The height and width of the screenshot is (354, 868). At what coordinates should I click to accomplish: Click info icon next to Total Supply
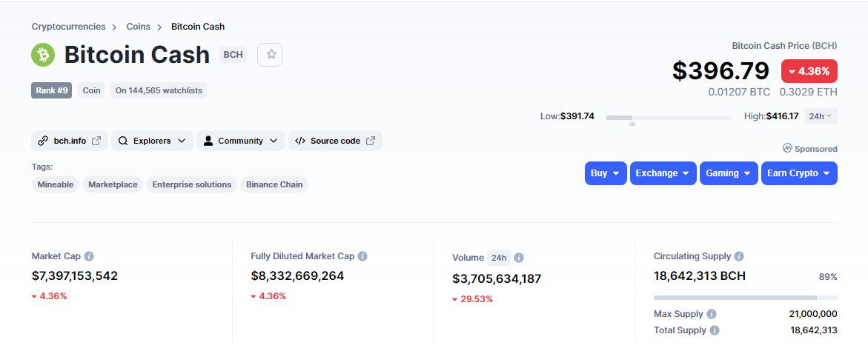(x=715, y=330)
